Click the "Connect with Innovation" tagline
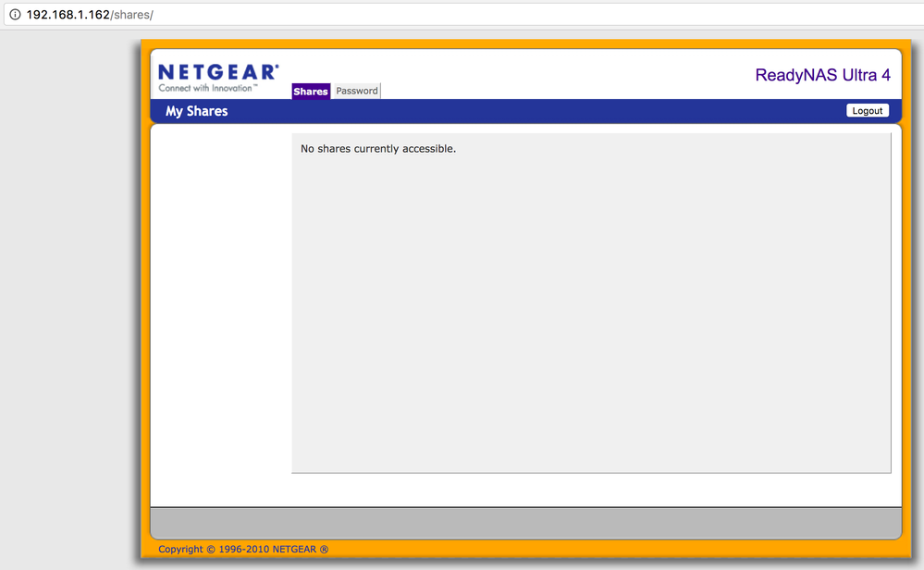 click(207, 88)
